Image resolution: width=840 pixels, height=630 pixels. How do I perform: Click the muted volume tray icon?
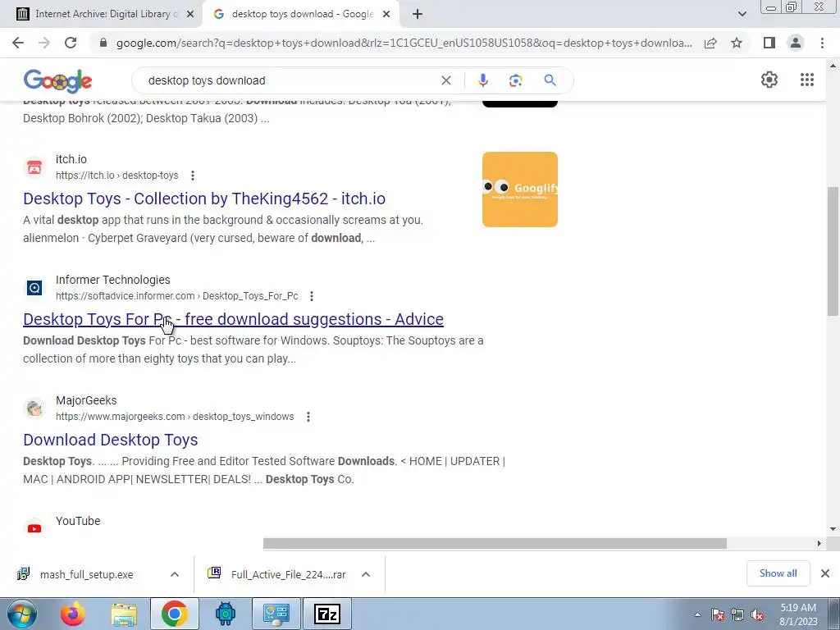[x=757, y=615]
